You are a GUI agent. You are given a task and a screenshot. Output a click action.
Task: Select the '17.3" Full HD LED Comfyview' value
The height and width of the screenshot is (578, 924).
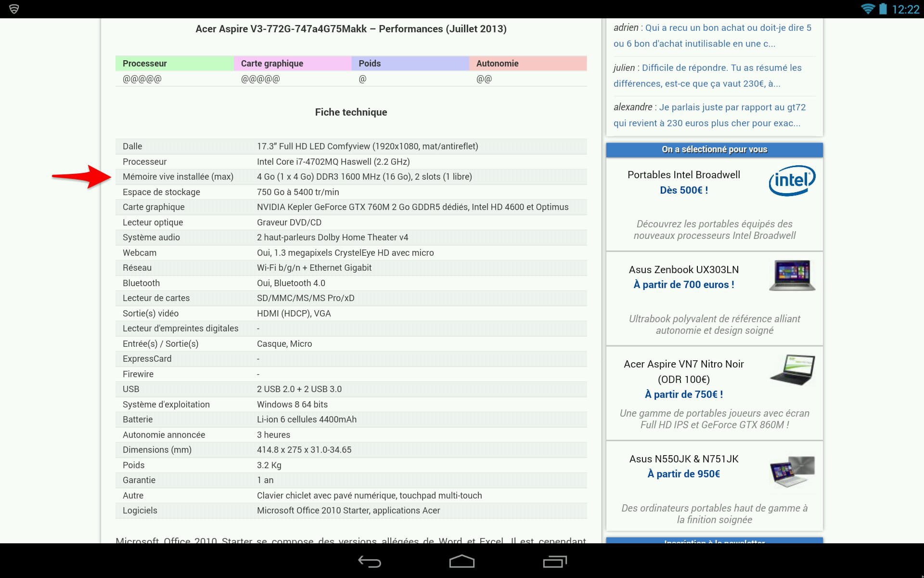pyautogui.click(x=367, y=146)
